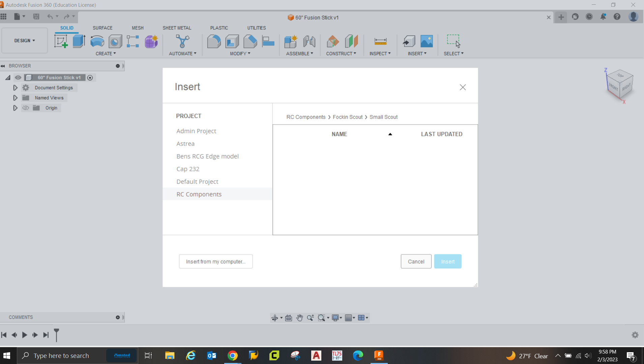Click the Insert from my computer button

(x=216, y=262)
